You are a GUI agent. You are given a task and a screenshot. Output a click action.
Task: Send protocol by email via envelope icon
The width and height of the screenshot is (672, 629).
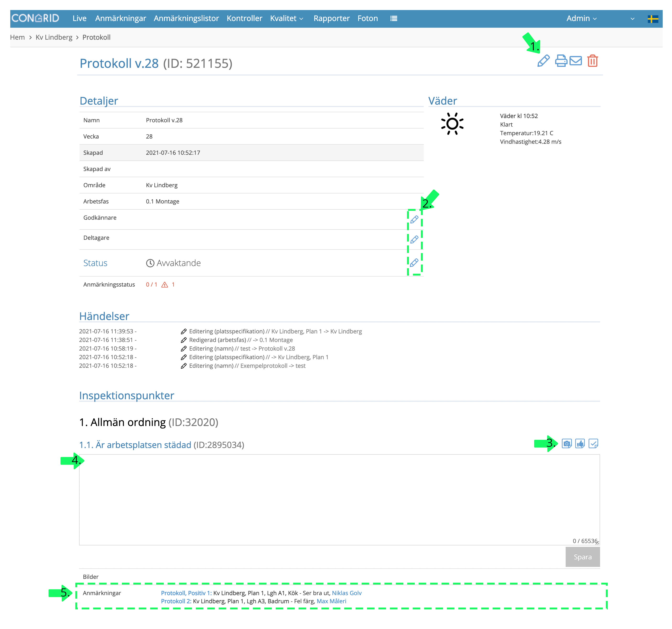point(576,61)
